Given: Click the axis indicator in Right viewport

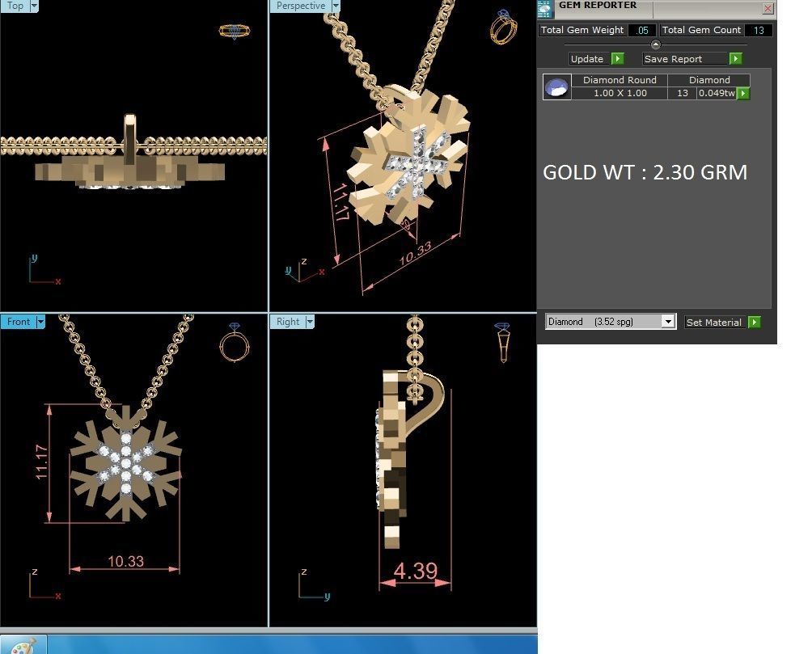Looking at the screenshot, I should 314,585.
